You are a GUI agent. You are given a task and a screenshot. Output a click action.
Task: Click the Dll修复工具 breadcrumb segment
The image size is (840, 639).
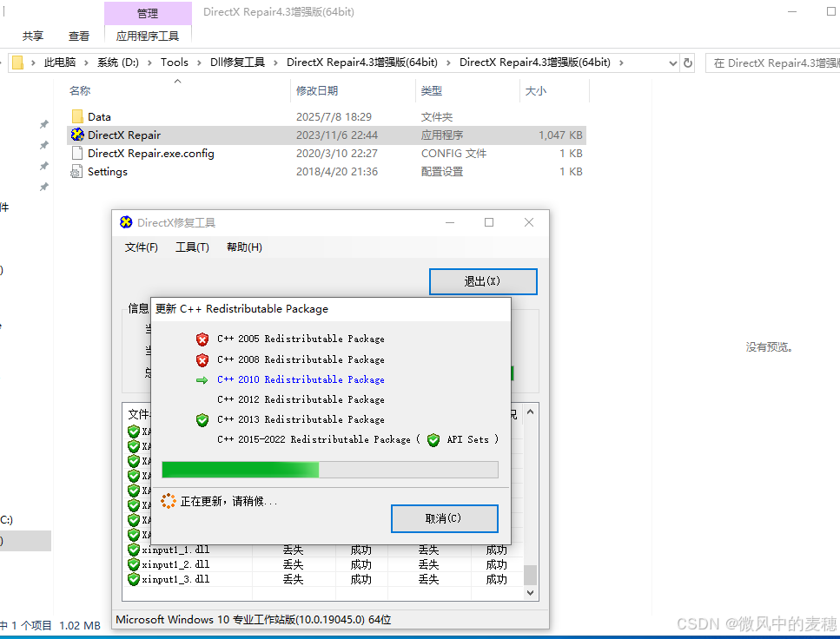click(237, 63)
